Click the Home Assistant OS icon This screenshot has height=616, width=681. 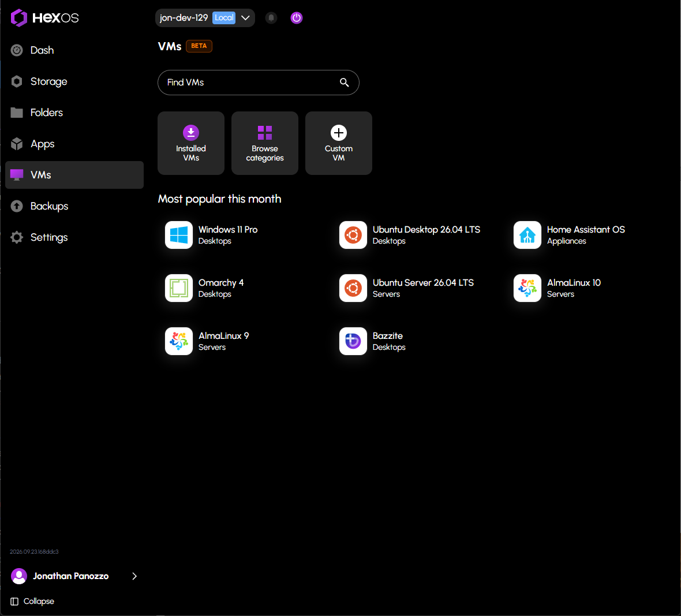[x=527, y=235]
